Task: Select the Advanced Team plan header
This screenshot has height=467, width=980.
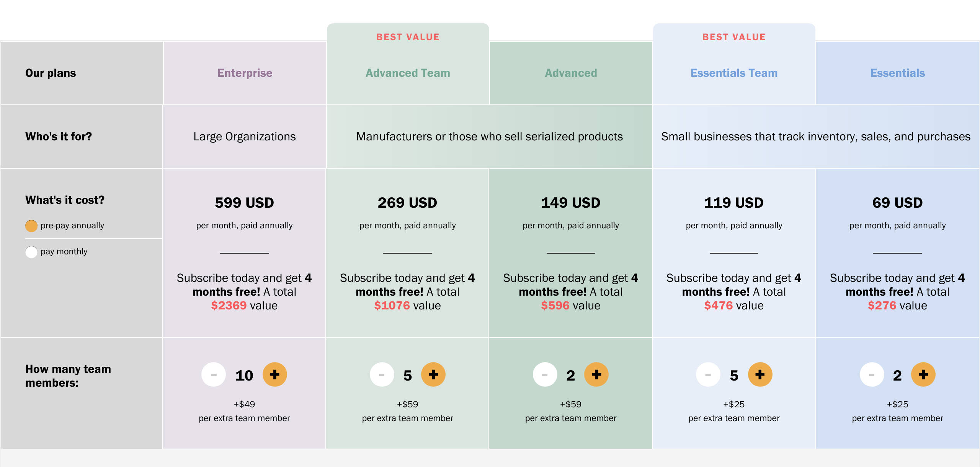Action: 407,73
